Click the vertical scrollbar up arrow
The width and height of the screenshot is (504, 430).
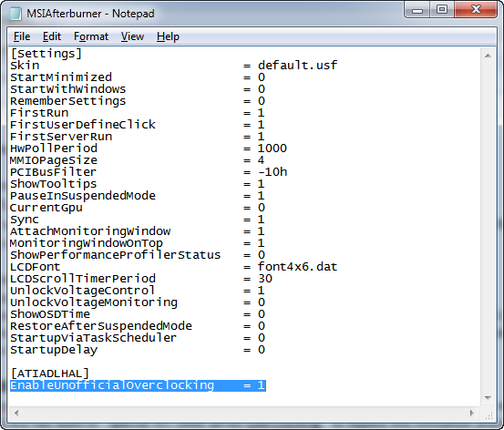pyautogui.click(x=488, y=56)
